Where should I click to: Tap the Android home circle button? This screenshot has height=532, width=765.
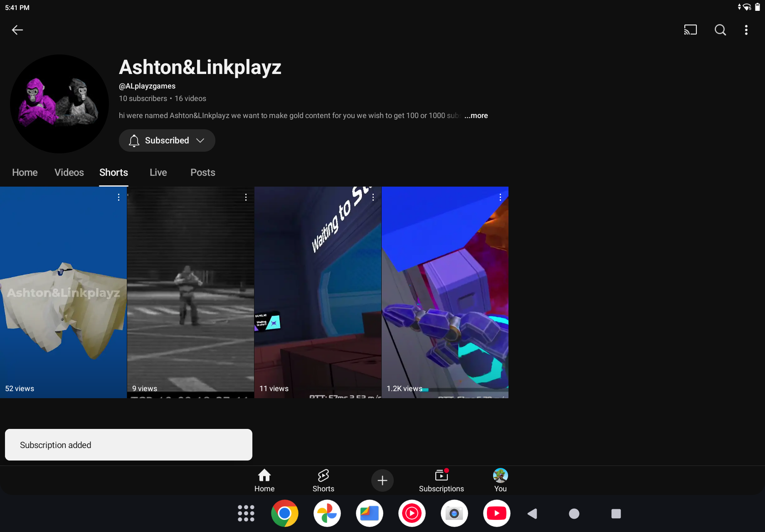tap(574, 514)
